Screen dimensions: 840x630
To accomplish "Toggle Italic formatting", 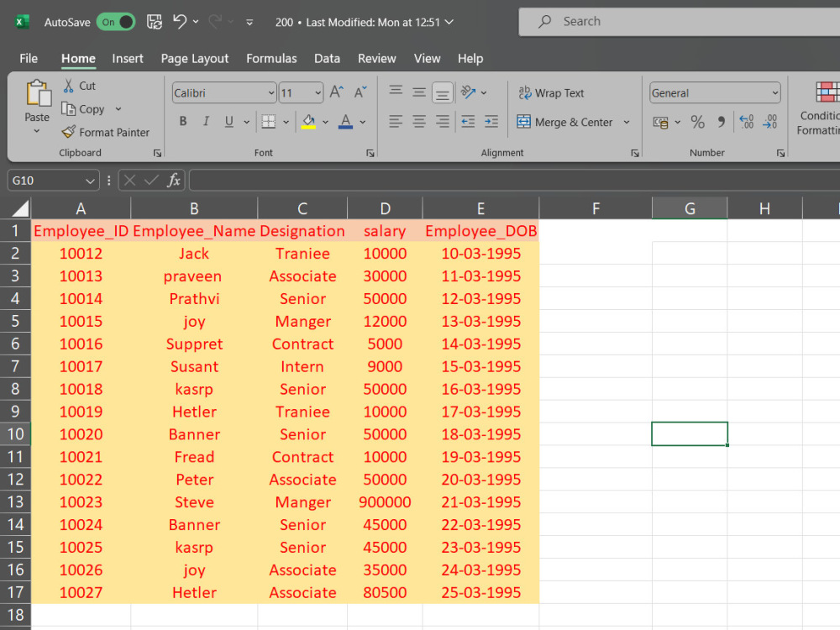I will click(x=207, y=122).
